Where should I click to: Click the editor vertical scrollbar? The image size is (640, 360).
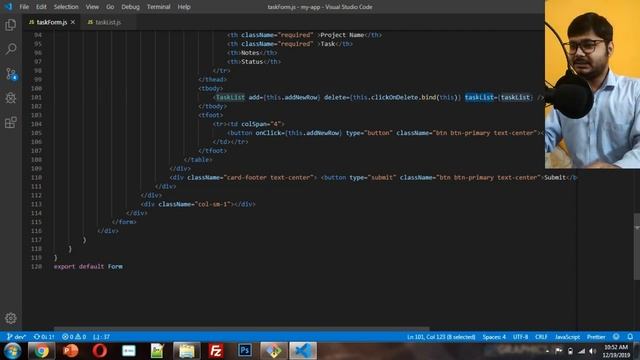pyautogui.click(x=637, y=246)
